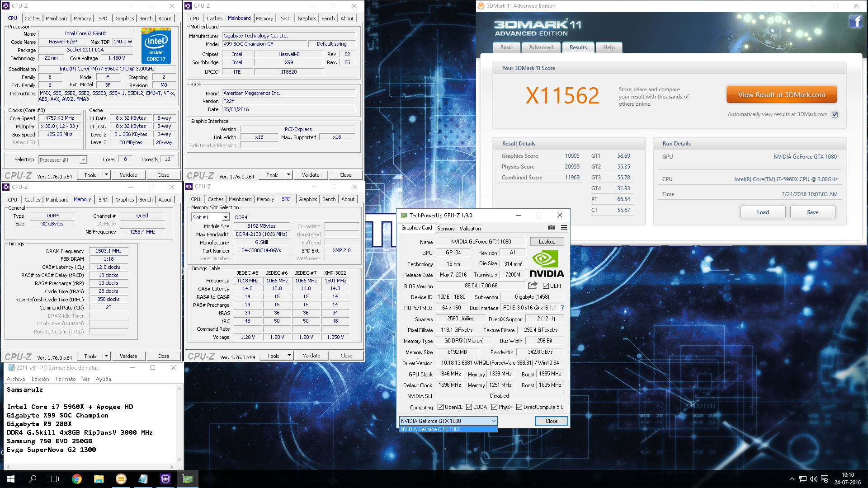Open Task View from the taskbar
This screenshot has width=868, height=488.
click(x=54, y=479)
